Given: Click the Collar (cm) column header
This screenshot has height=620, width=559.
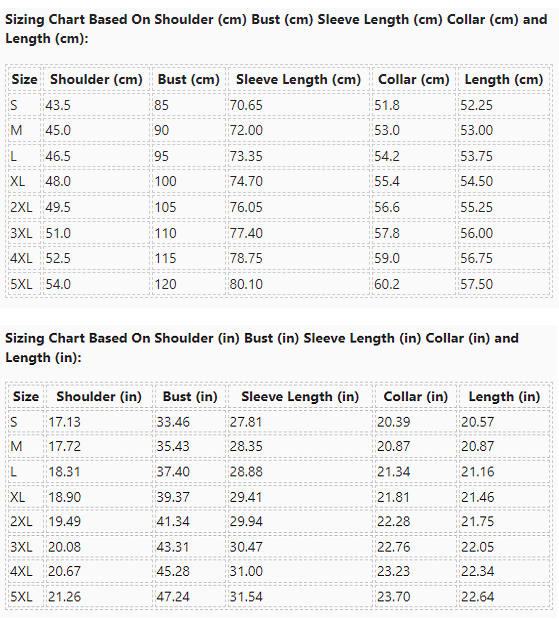Looking at the screenshot, I should click(x=414, y=79).
